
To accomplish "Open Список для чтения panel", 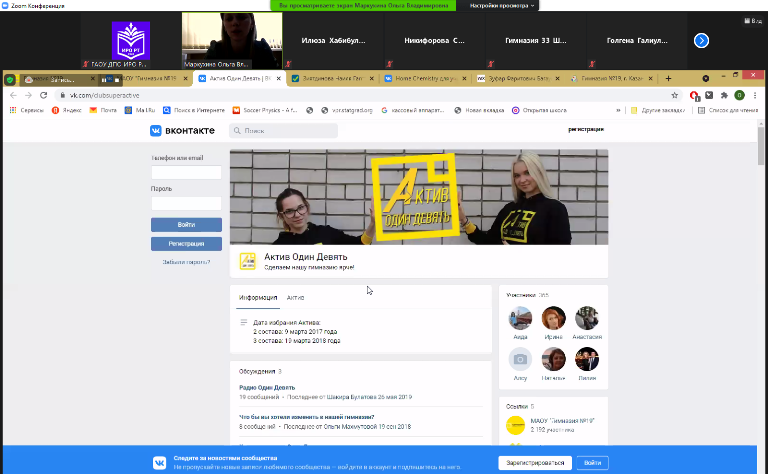I will coord(728,110).
